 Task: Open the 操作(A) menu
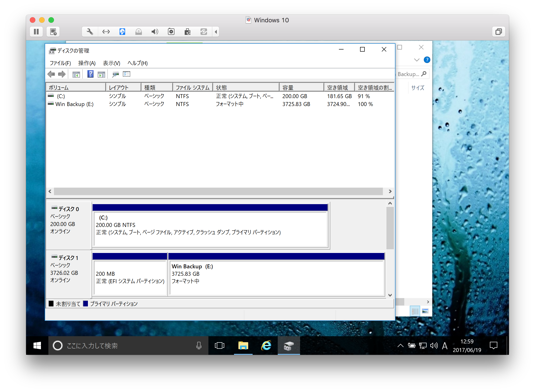coord(87,63)
